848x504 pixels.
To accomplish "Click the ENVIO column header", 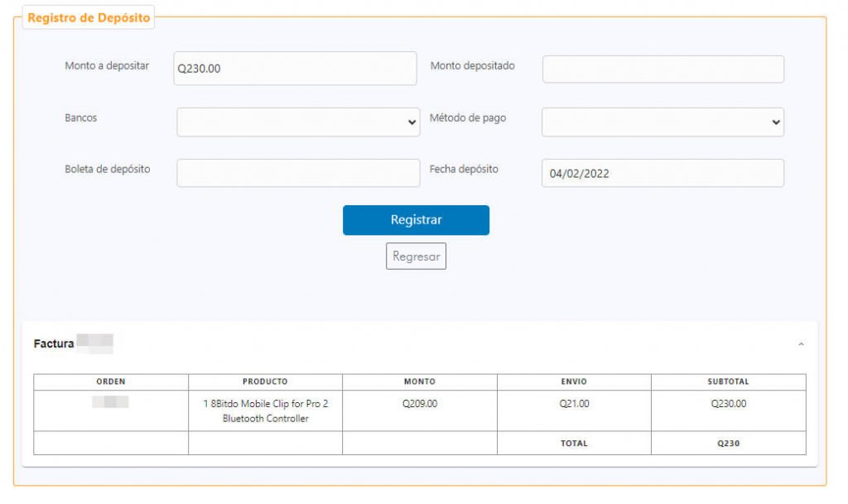I will 574,382.
